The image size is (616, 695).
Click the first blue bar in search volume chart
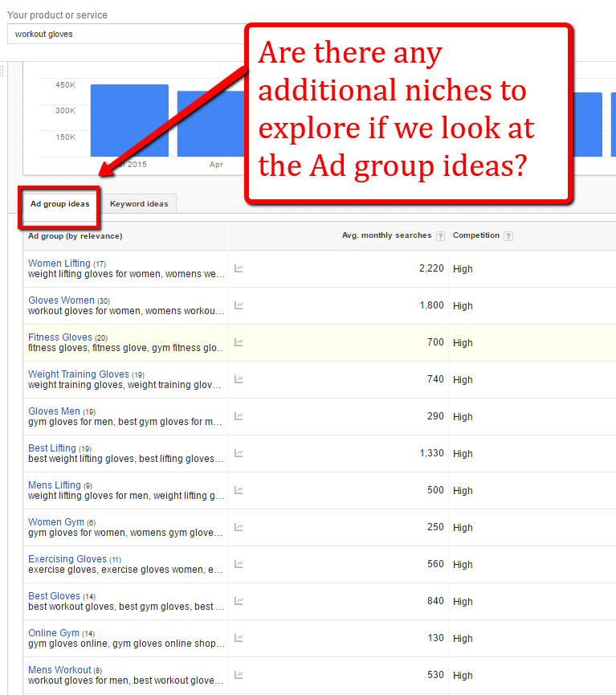coord(129,121)
